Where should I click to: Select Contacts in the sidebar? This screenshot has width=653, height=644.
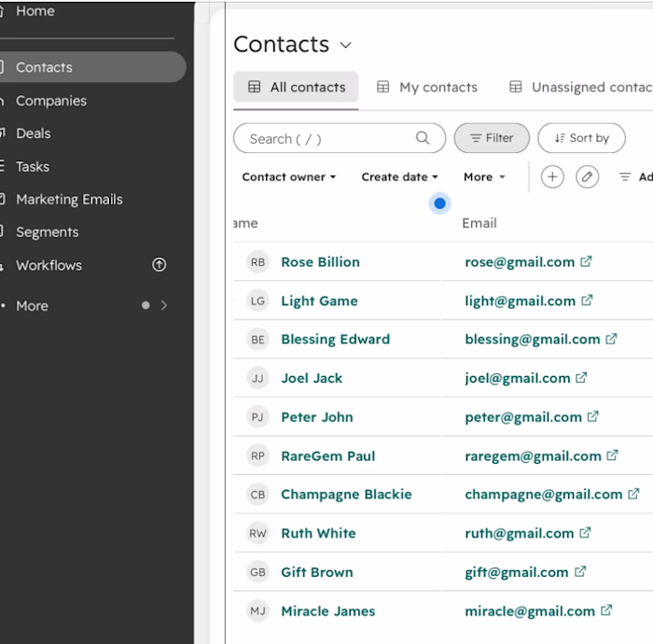pyautogui.click(x=92, y=67)
